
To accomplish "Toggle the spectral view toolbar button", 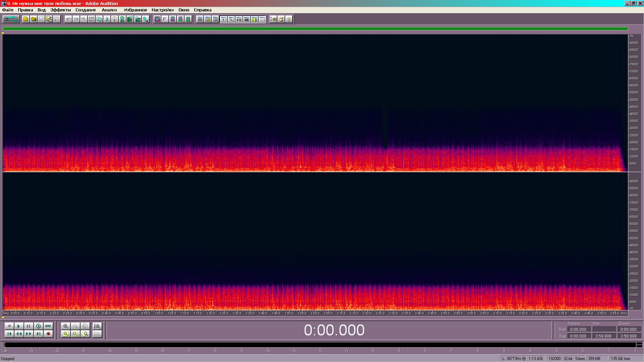I will pos(157,19).
